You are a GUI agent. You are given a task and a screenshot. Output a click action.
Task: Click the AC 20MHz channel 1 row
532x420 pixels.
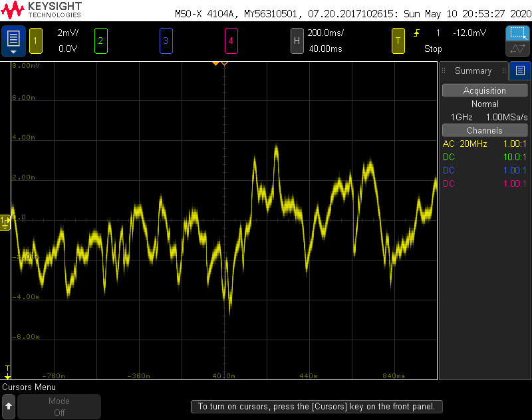click(485, 144)
